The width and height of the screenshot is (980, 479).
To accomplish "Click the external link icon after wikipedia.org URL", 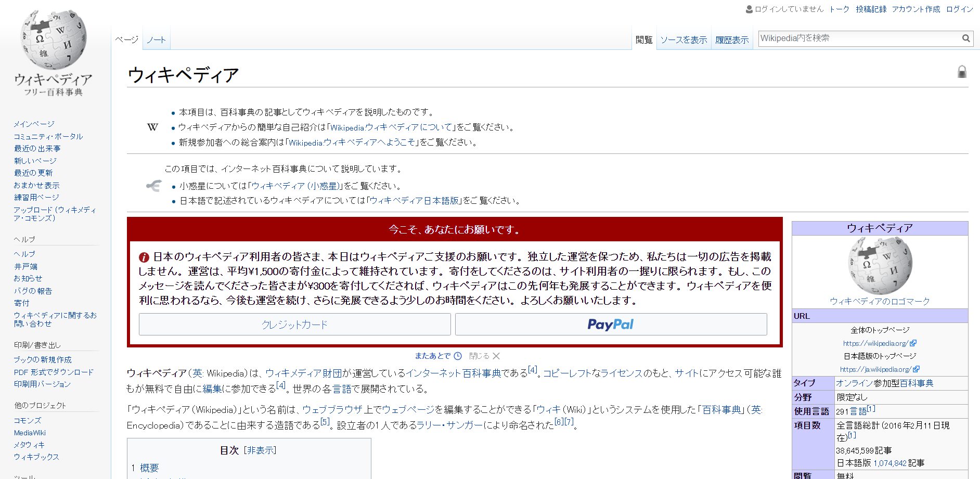I will point(913,343).
